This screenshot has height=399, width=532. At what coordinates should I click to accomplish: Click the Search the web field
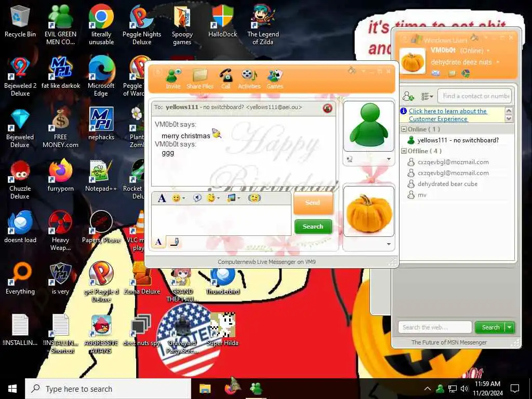click(x=435, y=327)
